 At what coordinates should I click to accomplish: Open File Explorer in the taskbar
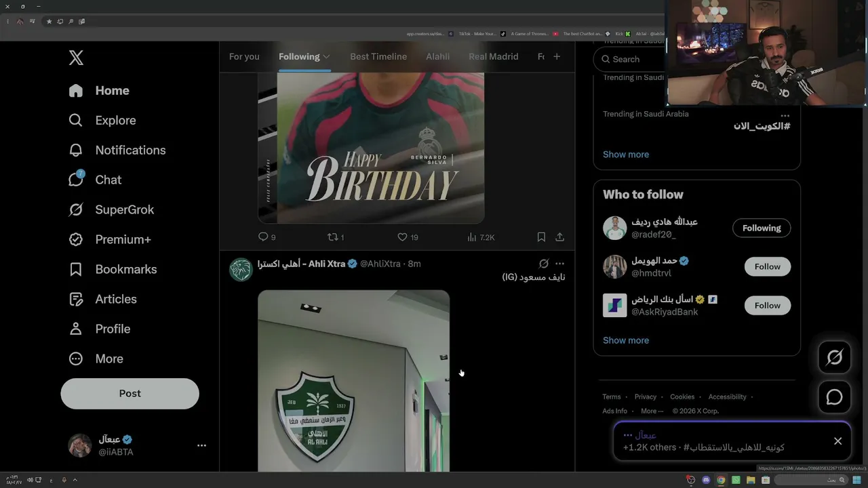point(751,480)
